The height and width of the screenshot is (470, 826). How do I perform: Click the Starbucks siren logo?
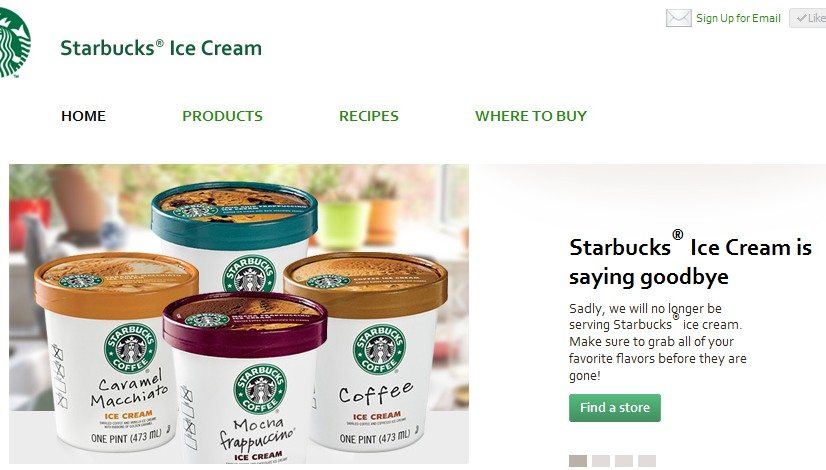pos(14,42)
